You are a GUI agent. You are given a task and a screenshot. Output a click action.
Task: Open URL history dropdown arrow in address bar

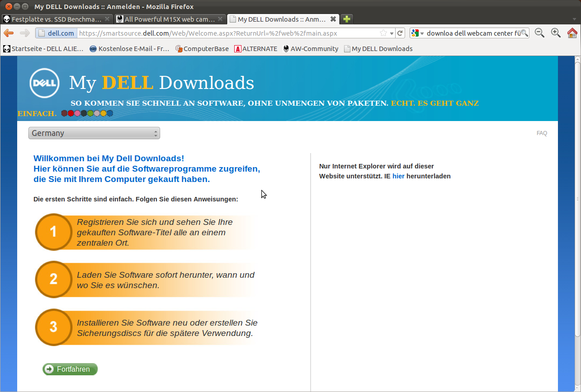pos(392,33)
